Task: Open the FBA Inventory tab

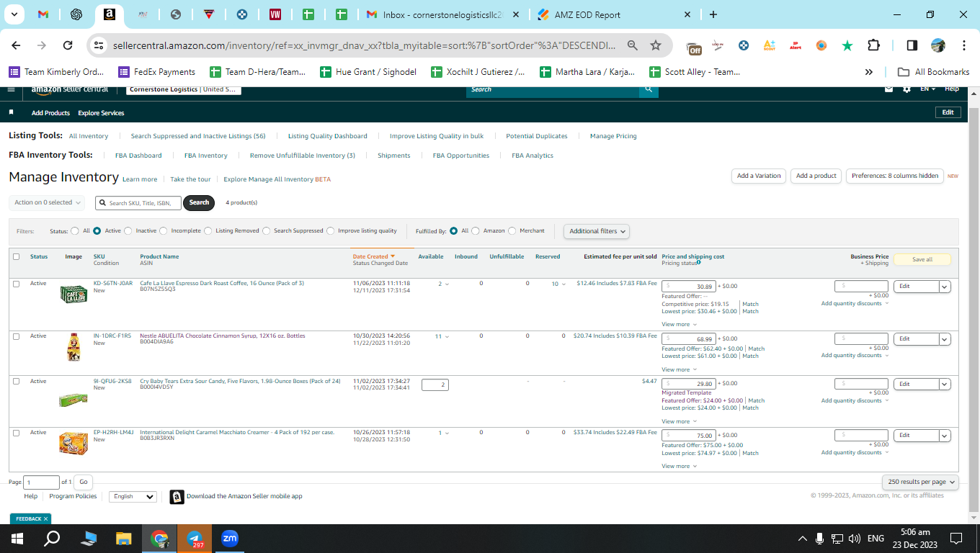Action: click(206, 156)
